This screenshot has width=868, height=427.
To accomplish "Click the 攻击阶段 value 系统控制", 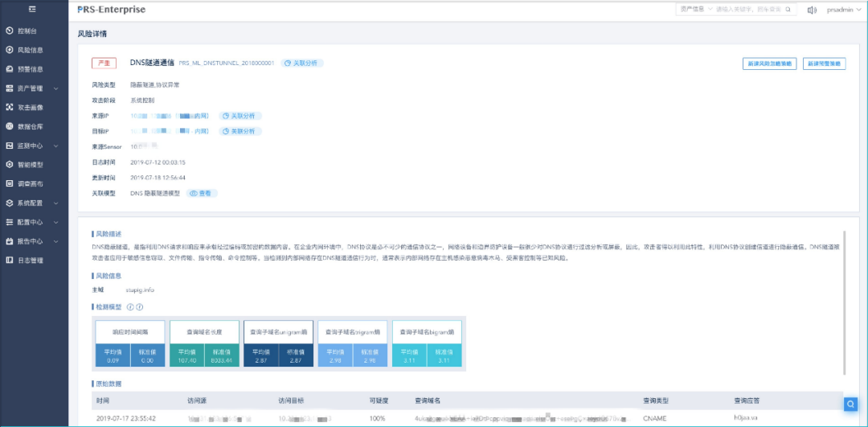I will click(142, 101).
